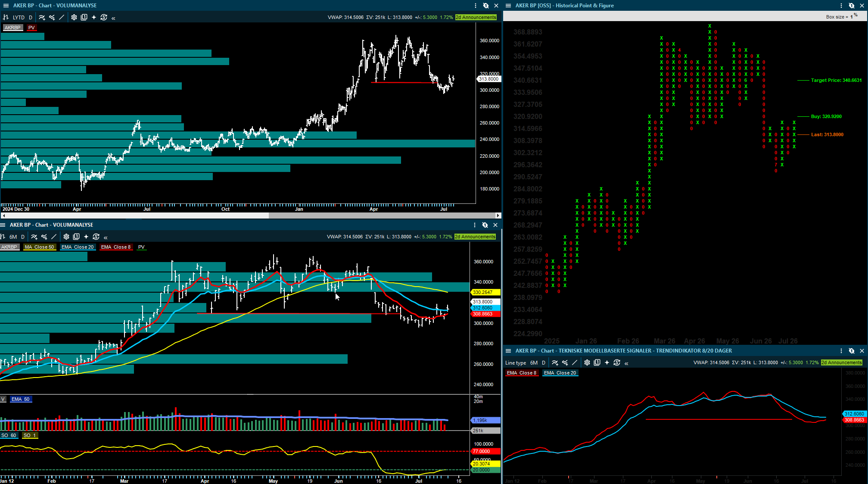Click the panes layout icon in top chart
868x484 pixels.
[x=84, y=18]
